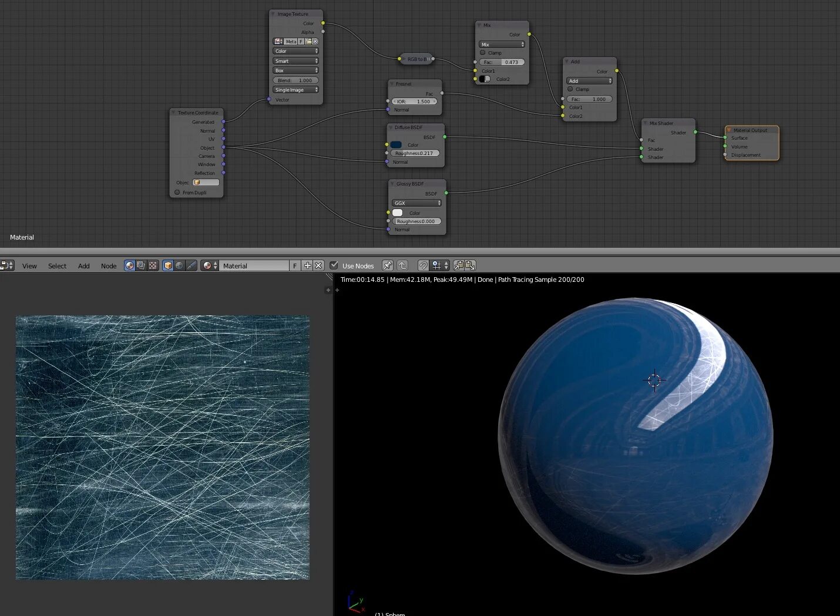Go to parent node tree icon
This screenshot has height=616, width=840.
click(402, 265)
